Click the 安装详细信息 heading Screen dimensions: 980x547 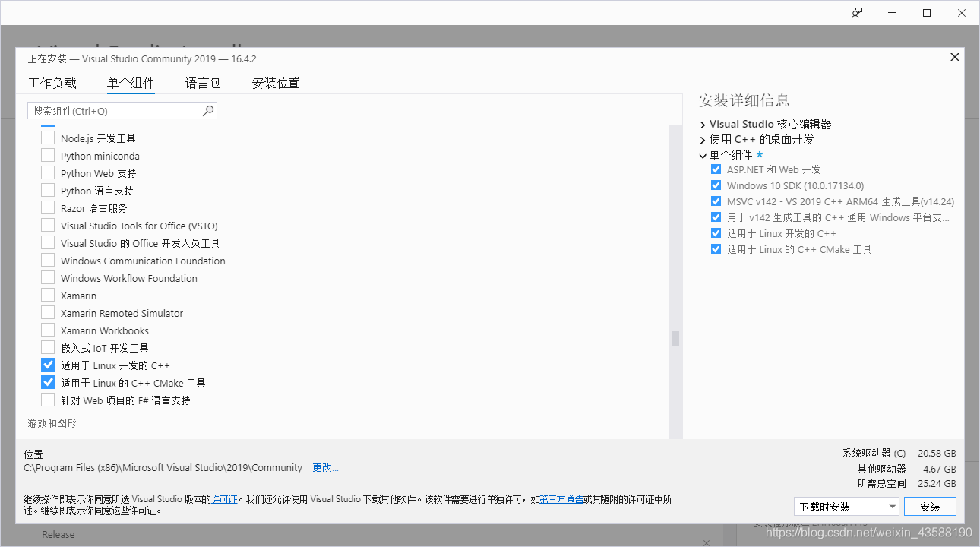[744, 100]
